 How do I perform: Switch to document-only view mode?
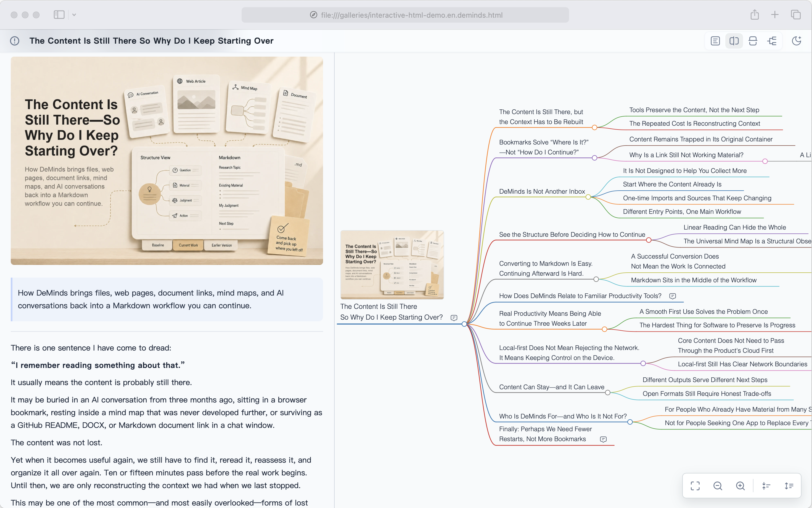[715, 41]
